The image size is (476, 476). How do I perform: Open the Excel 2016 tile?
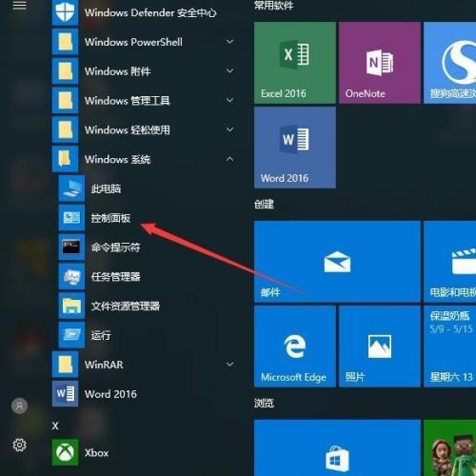[295, 63]
